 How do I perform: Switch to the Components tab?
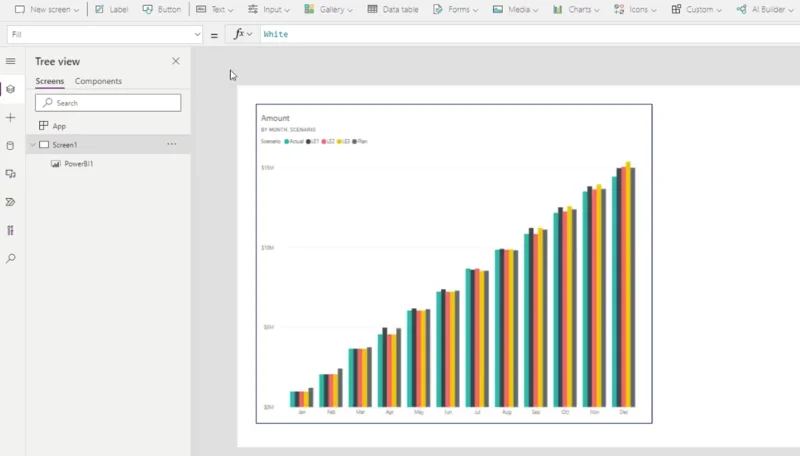[98, 81]
